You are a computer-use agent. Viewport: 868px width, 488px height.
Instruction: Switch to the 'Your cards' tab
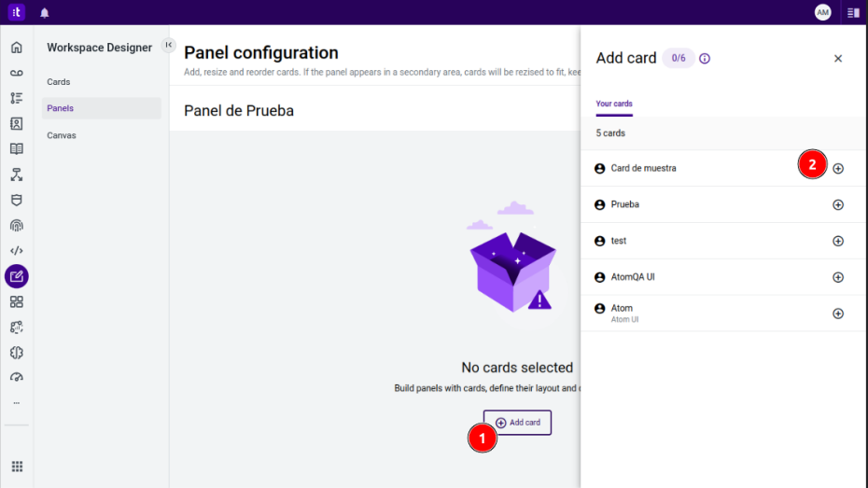click(x=614, y=104)
